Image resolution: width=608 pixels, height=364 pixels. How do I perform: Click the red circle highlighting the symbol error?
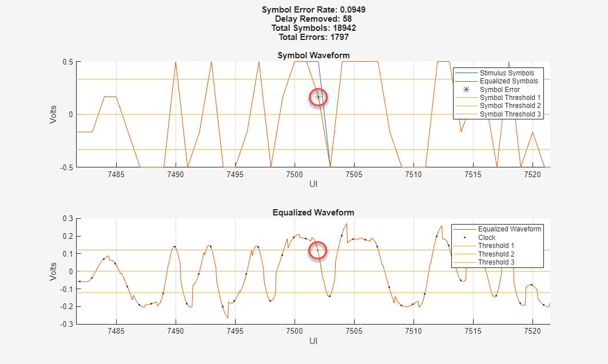pyautogui.click(x=318, y=97)
